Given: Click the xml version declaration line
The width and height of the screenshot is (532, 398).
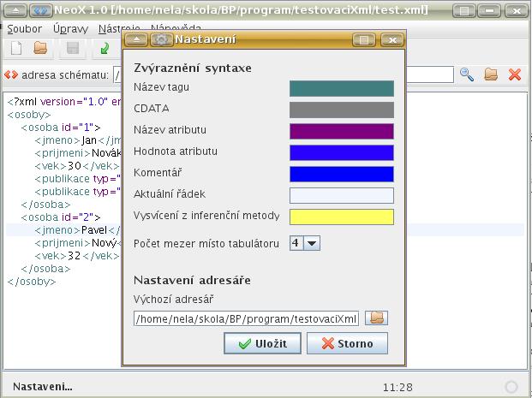Looking at the screenshot, I should pyautogui.click(x=63, y=102).
